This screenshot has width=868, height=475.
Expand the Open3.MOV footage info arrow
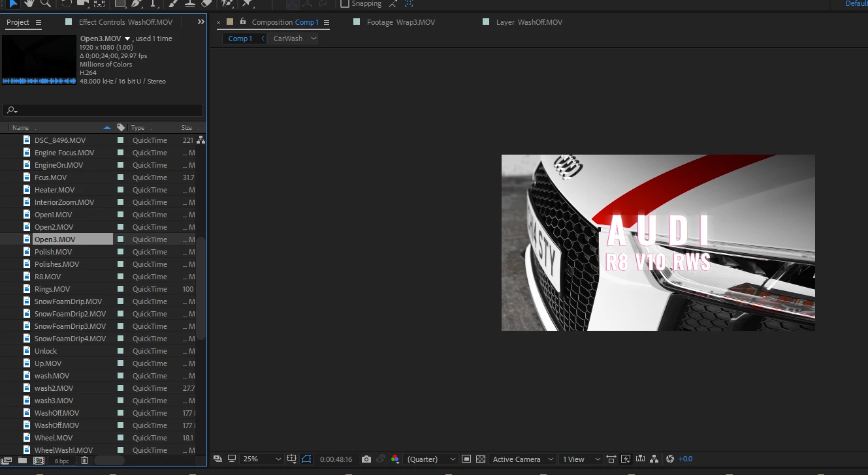(x=128, y=38)
